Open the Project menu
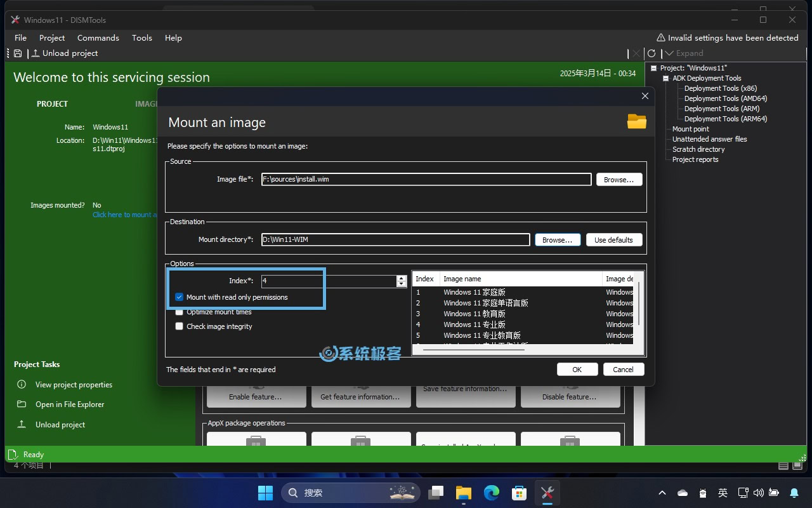Viewport: 812px width, 508px height. [x=52, y=38]
